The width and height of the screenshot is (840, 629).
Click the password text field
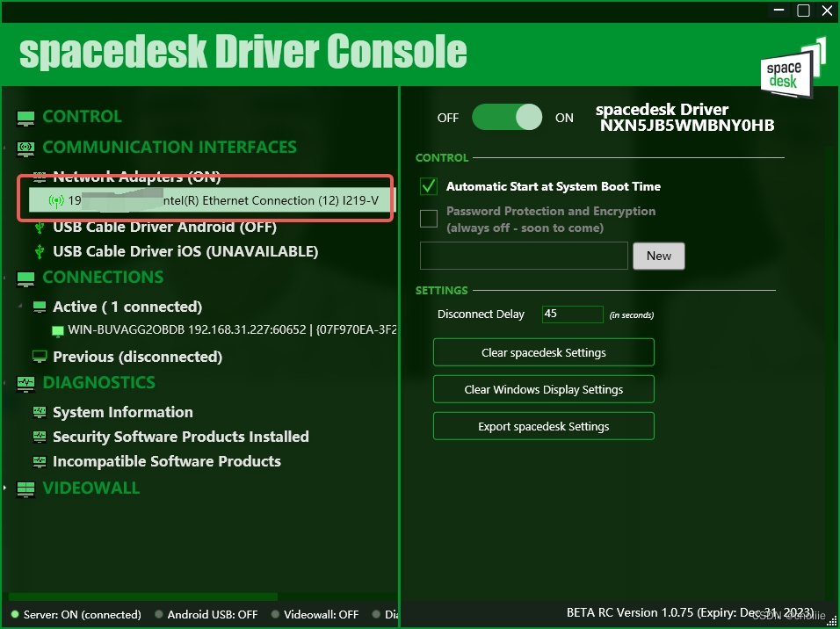pyautogui.click(x=524, y=257)
